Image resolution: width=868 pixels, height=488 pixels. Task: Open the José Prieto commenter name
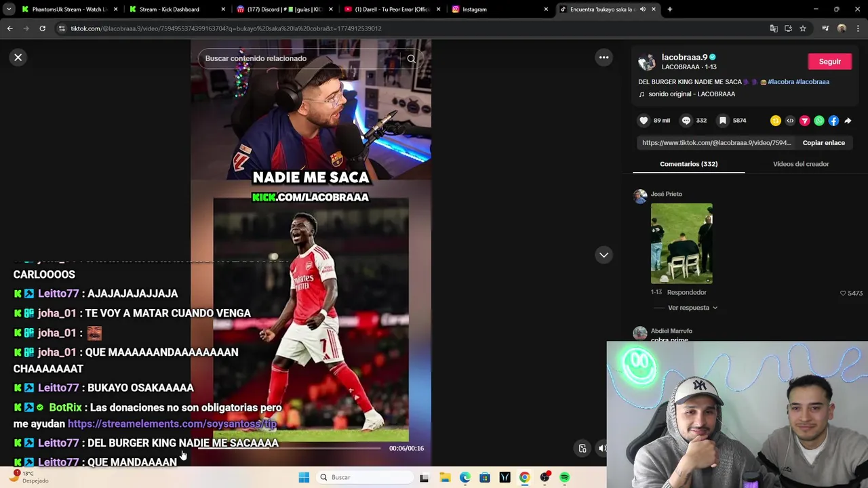tap(666, 194)
